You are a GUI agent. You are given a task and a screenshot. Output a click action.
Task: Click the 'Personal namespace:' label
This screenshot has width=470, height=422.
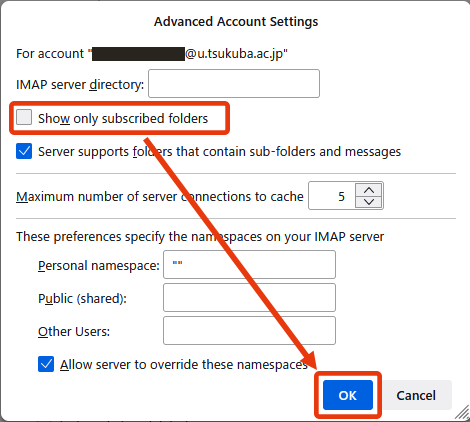pos(99,266)
